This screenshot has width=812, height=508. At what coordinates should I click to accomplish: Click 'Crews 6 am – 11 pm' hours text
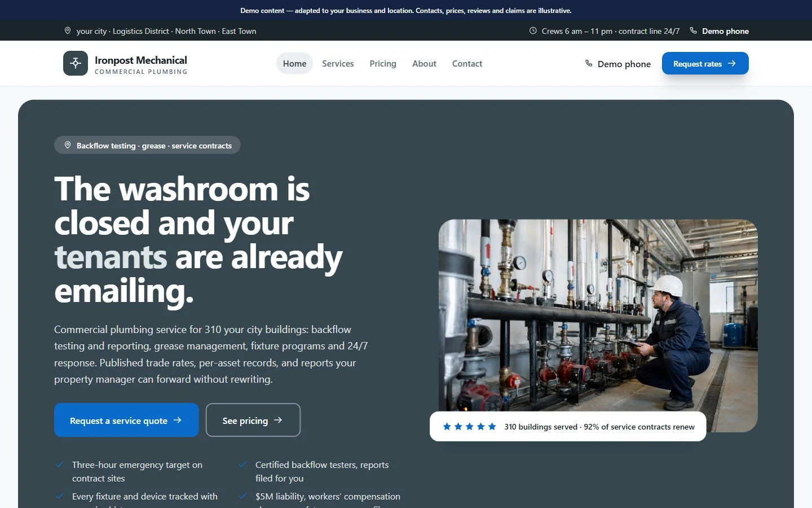pos(611,31)
